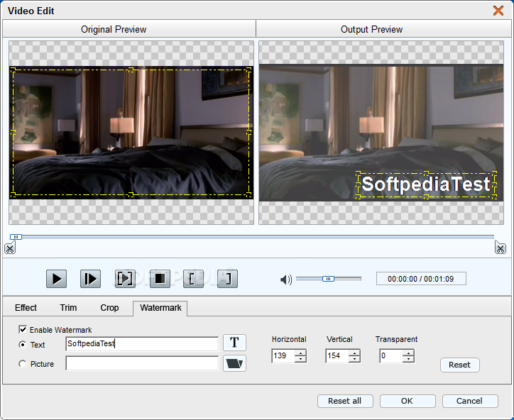The image size is (514, 420).
Task: Click the Vertical value field
Action: [x=337, y=355]
